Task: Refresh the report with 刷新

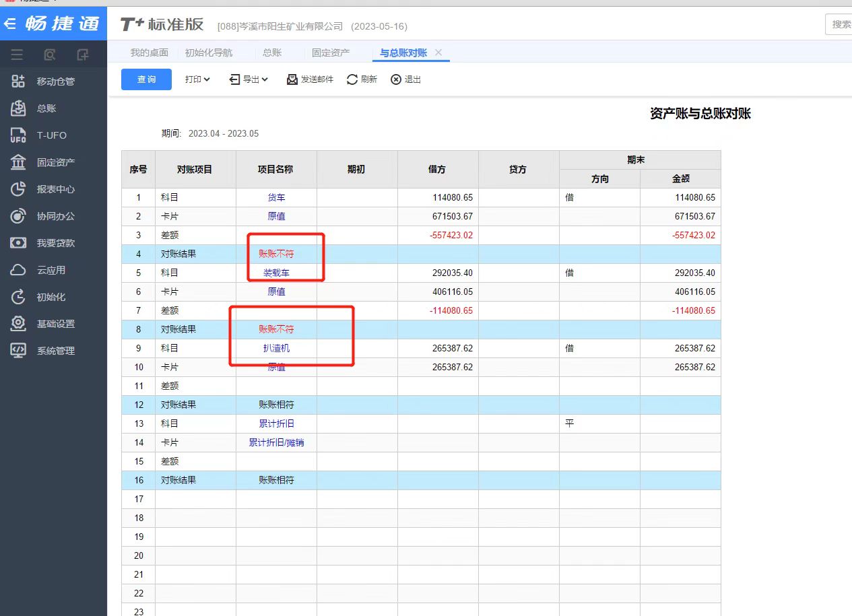Action: pos(362,79)
